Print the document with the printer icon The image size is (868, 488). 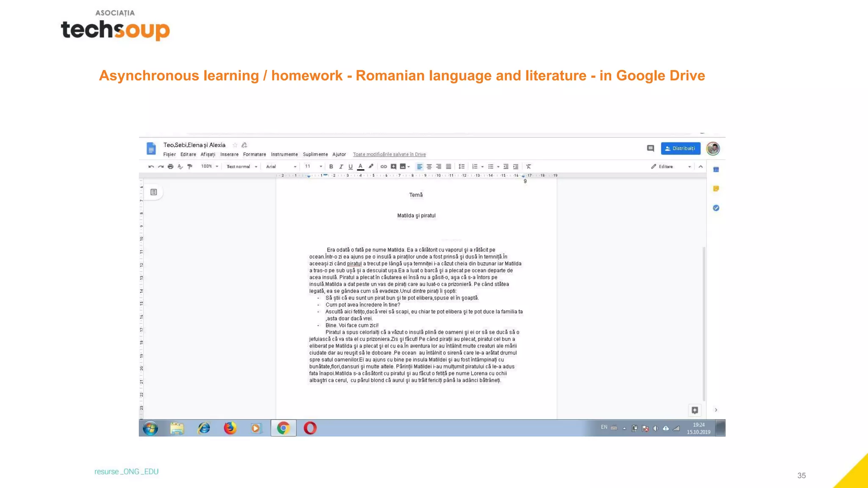[x=170, y=167]
